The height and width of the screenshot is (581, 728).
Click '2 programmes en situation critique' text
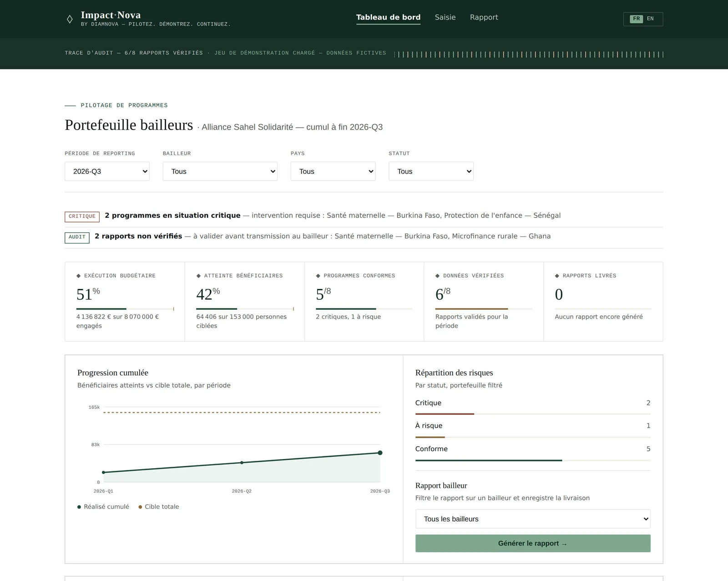172,216
